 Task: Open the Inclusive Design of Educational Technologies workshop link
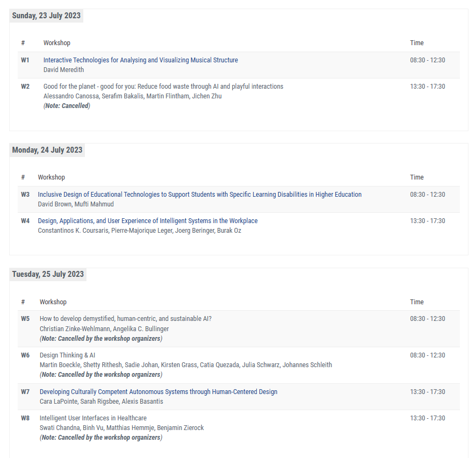pos(200,195)
